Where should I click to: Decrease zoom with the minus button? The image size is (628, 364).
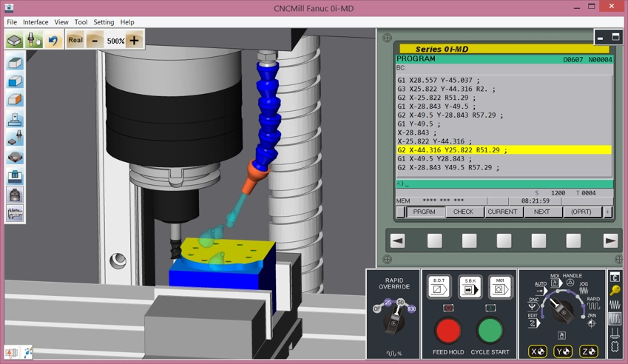(x=95, y=41)
